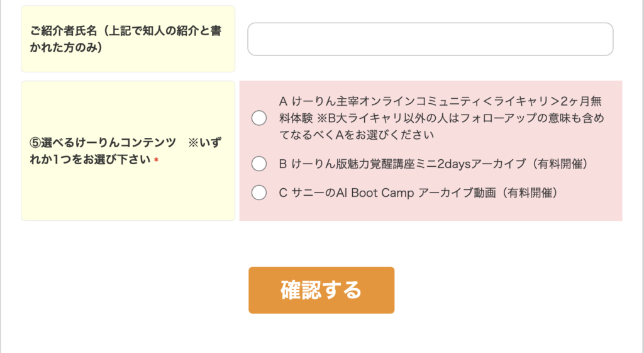Click the アーカイブ動画 text in option C

[x=457, y=193]
